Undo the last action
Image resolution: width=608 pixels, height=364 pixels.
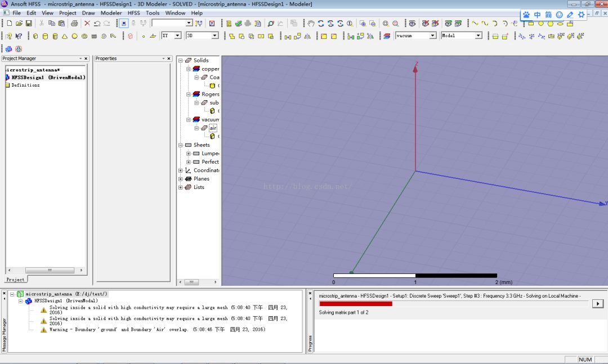point(97,23)
